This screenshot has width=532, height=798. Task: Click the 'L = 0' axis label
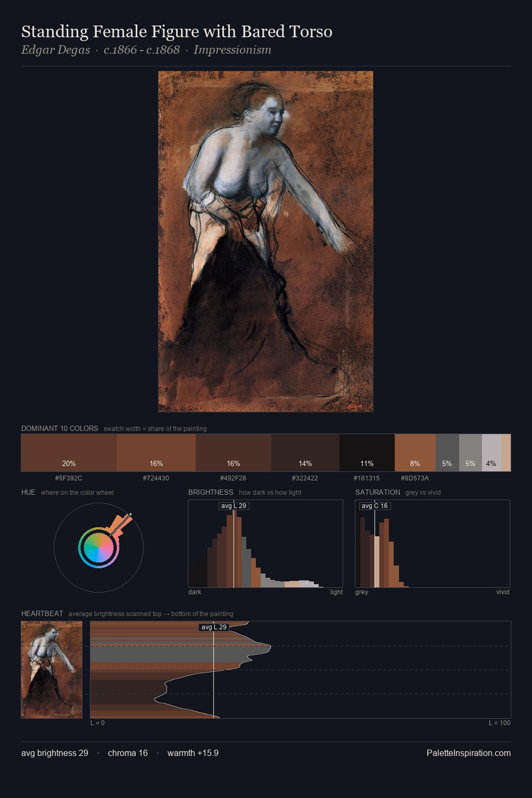tap(97, 723)
